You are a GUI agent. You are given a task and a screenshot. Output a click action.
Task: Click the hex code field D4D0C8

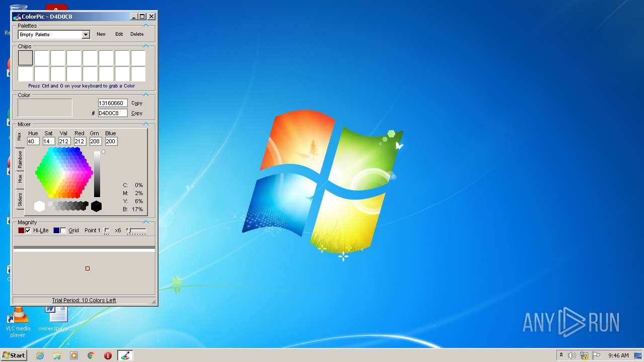(x=113, y=113)
